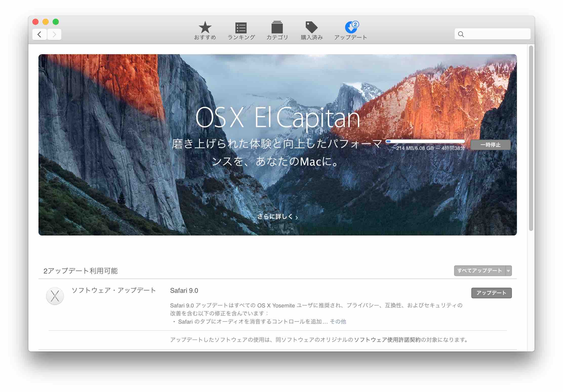Pause the download with 一時停止 button

point(490,145)
